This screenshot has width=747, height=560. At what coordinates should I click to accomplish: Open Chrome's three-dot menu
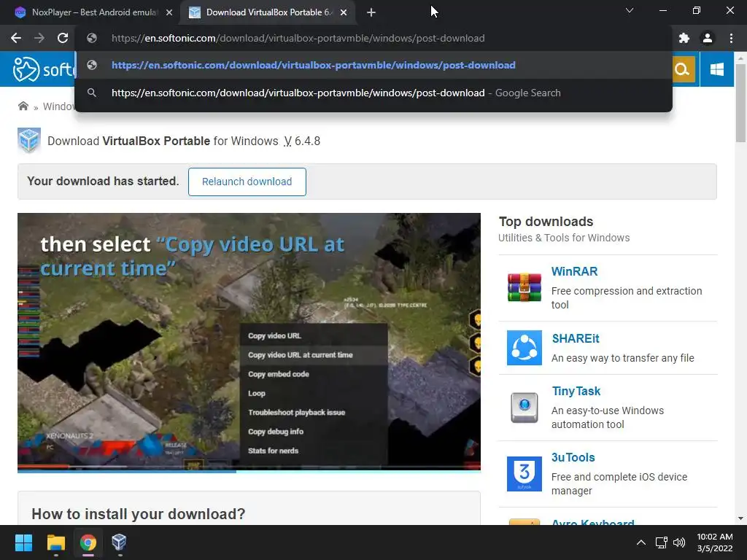click(x=731, y=38)
